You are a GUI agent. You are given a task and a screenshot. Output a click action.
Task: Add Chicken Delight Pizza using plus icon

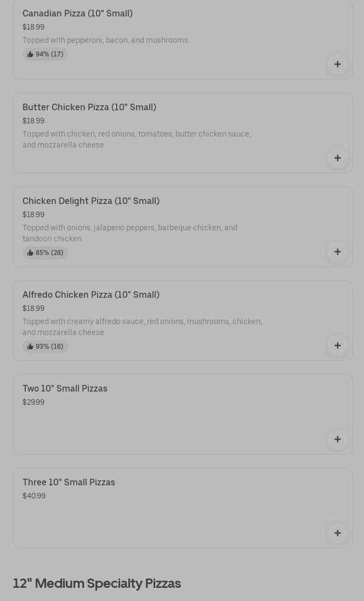(338, 252)
